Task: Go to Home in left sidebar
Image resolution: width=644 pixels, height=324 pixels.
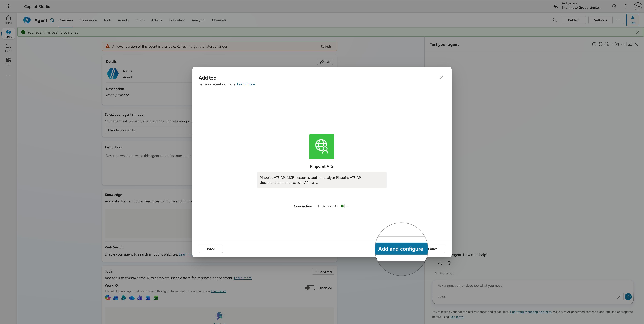Action: 8,19
